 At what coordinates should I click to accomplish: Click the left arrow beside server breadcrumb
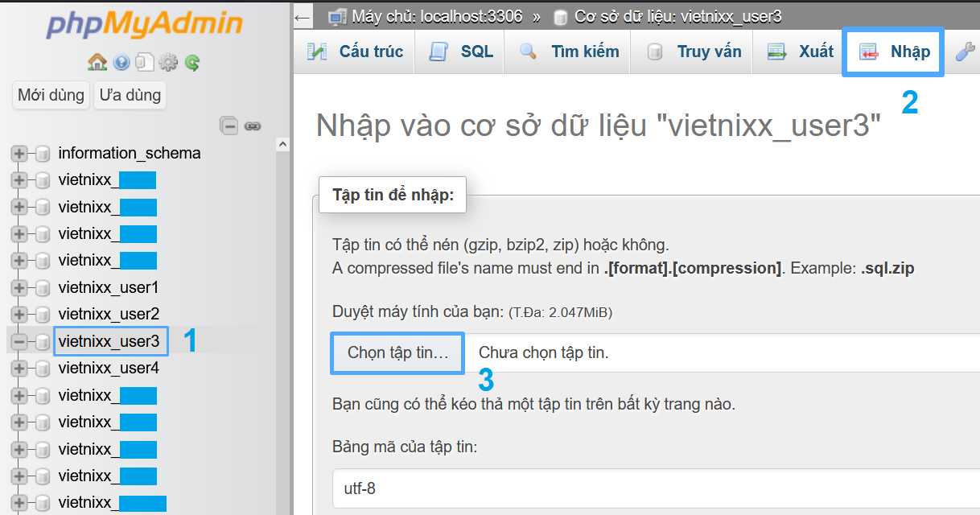(303, 16)
